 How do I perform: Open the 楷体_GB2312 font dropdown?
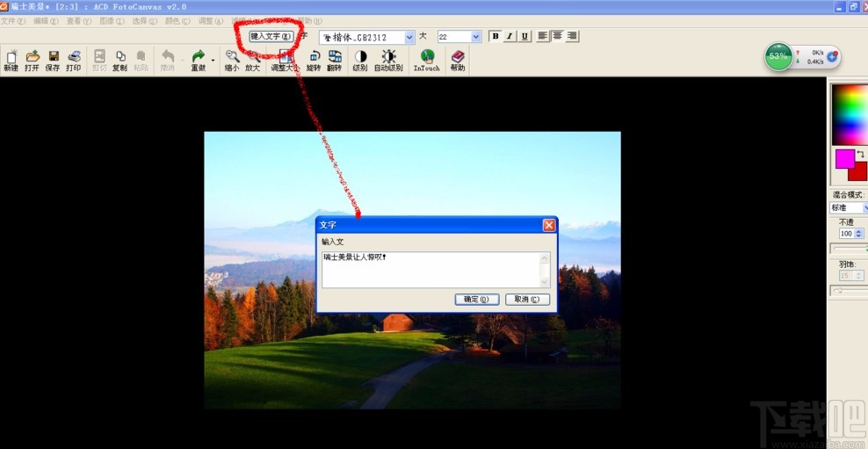[409, 37]
